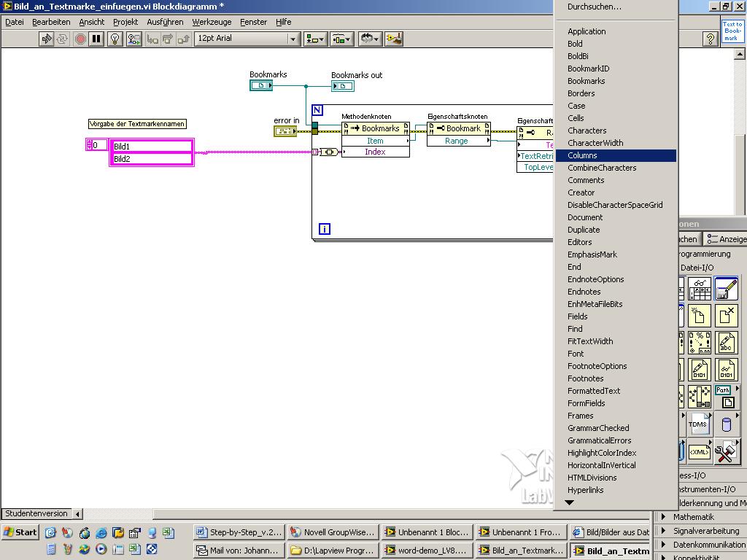The width and height of the screenshot is (747, 560).
Task: Select the XML palette icon
Action: coord(698,452)
